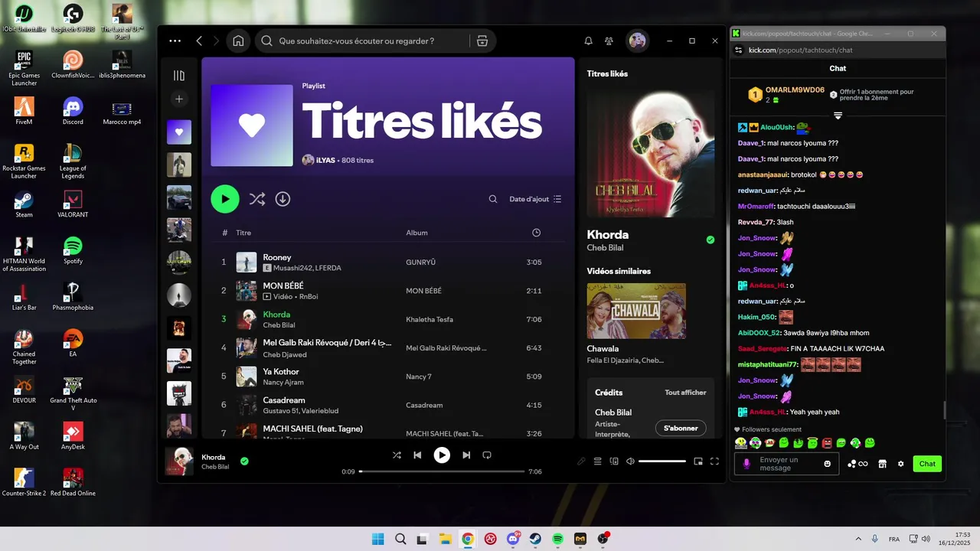This screenshot has width=980, height=551.
Task: Enter fullscreen player view
Action: [x=714, y=461]
